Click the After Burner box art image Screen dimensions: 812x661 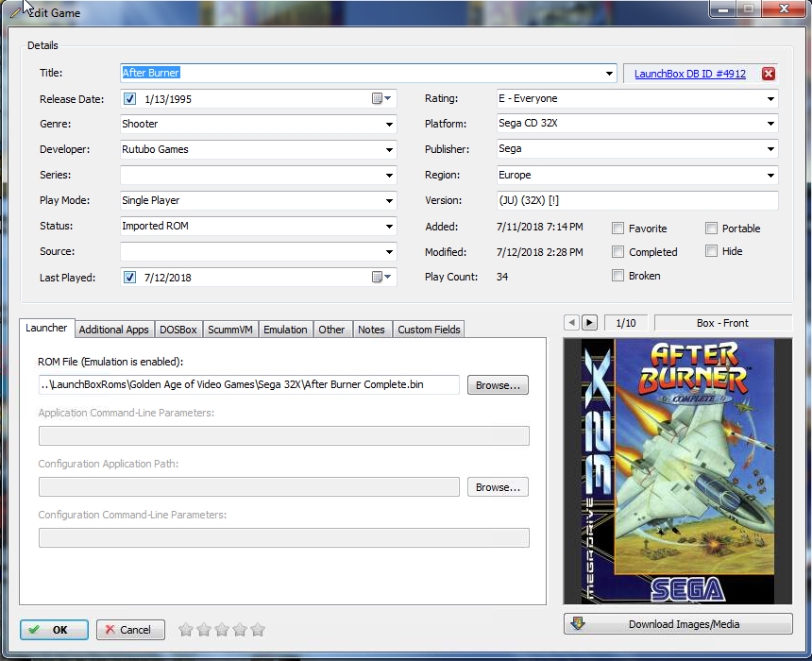(678, 471)
